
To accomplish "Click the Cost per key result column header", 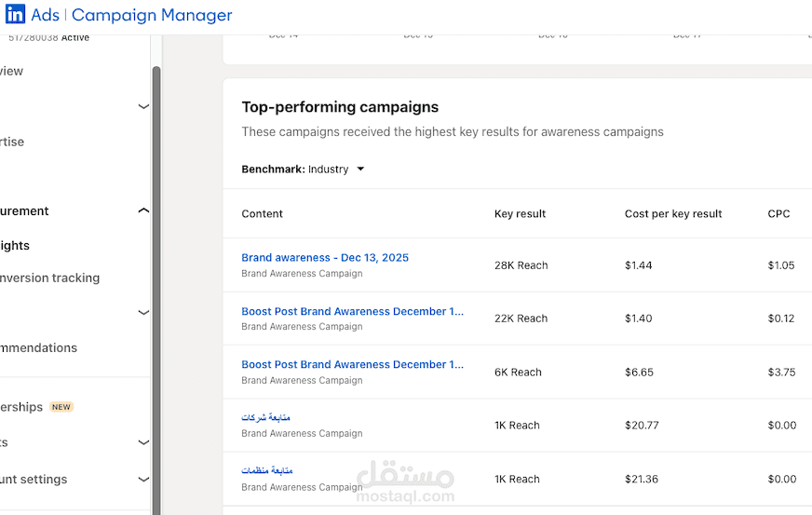I will (x=673, y=214).
